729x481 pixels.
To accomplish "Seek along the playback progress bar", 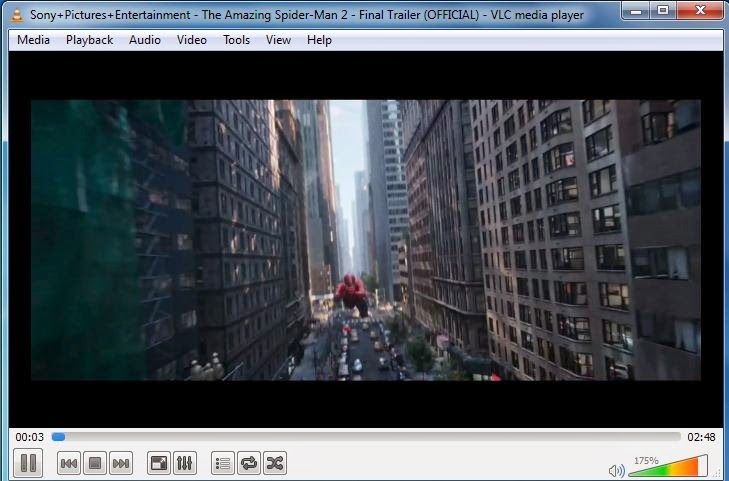I will point(366,437).
